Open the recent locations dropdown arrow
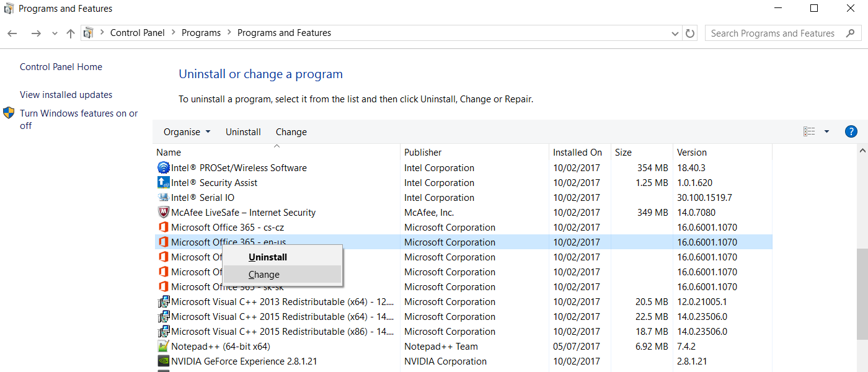 pyautogui.click(x=55, y=33)
